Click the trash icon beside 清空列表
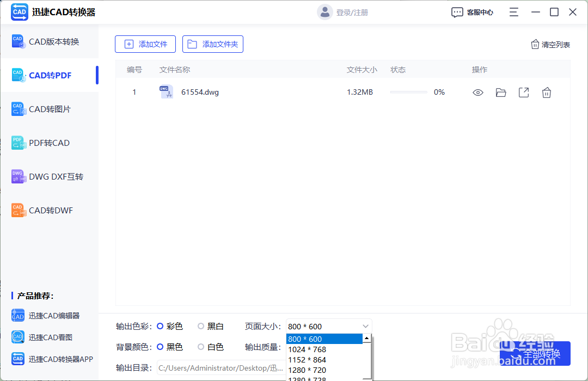 tap(535, 45)
